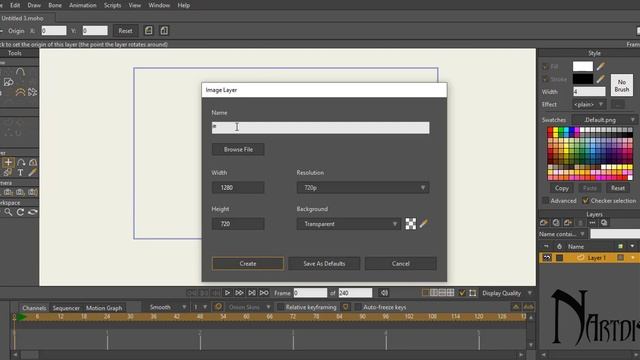Screen dimensions: 640x360
Task: Toggle the Stroke checkbox
Action: (545, 79)
